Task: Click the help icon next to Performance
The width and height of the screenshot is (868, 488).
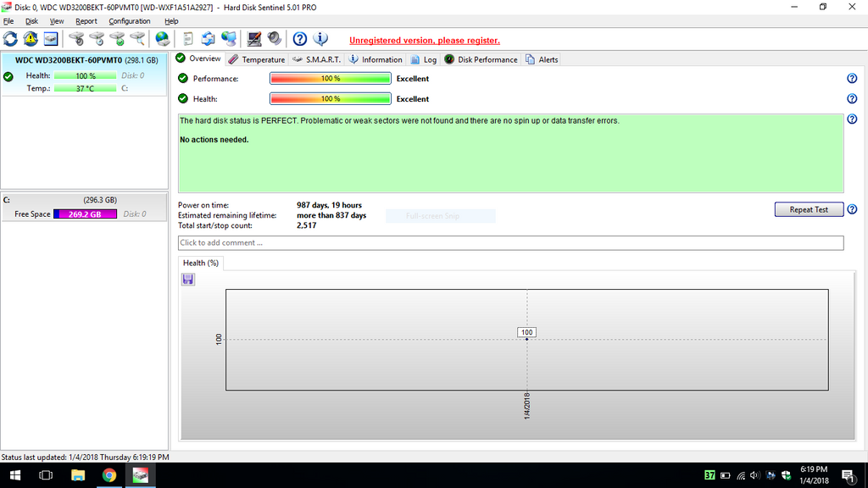Action: [x=852, y=79]
